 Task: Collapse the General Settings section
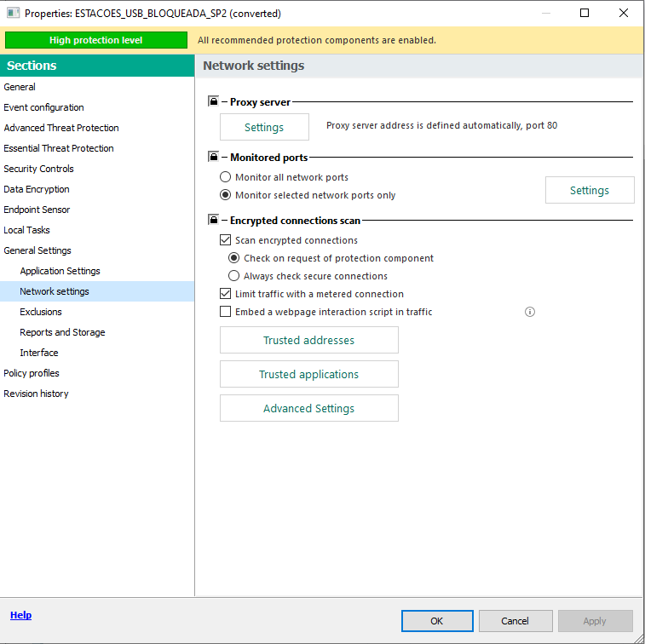37,250
